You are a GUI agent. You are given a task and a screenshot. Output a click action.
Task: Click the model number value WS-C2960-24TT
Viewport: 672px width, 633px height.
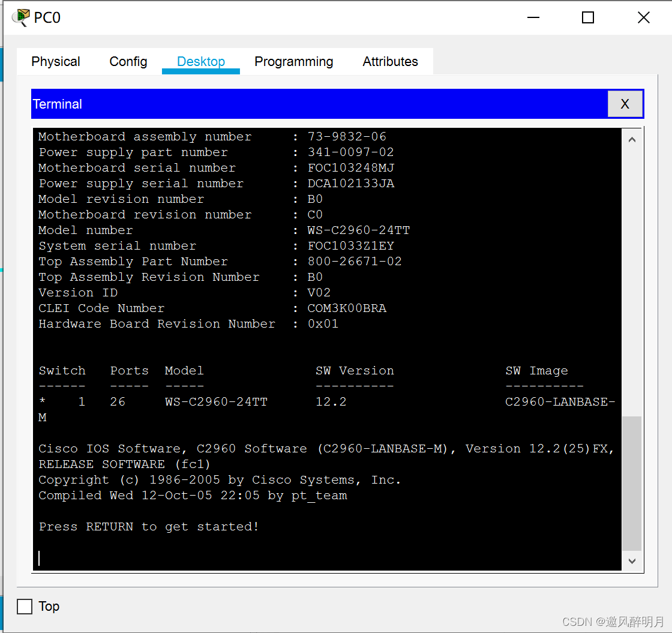pyautogui.click(x=358, y=230)
